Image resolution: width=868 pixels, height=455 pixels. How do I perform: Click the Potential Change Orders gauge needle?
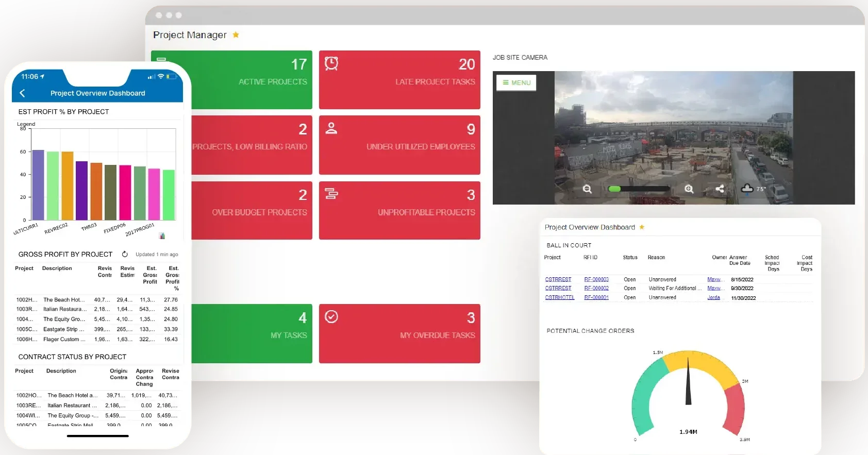(688, 381)
